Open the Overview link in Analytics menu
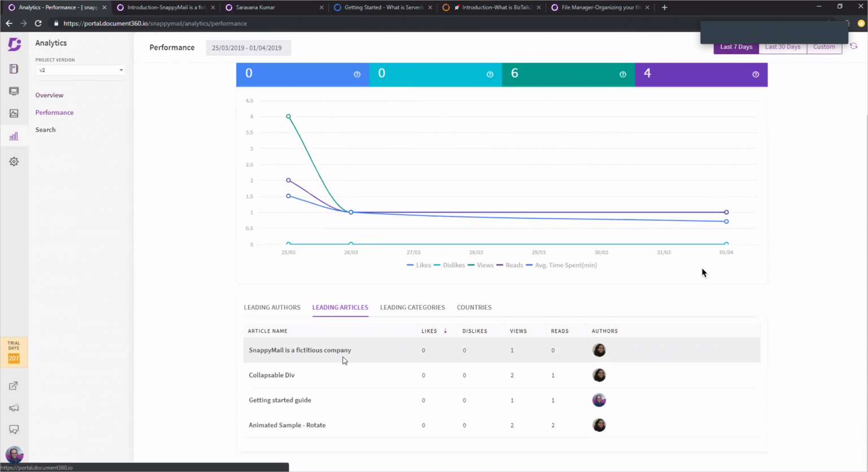This screenshot has height=472, width=868. [x=49, y=95]
